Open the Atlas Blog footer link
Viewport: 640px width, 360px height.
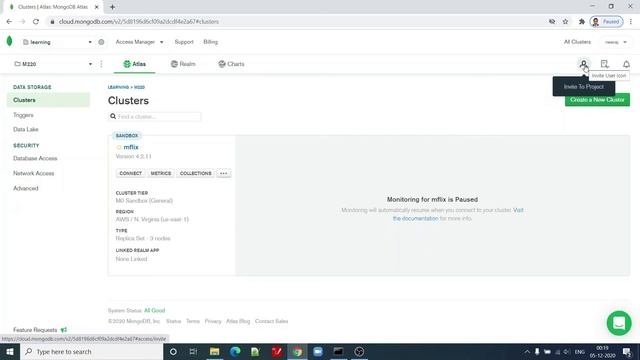coord(238,321)
